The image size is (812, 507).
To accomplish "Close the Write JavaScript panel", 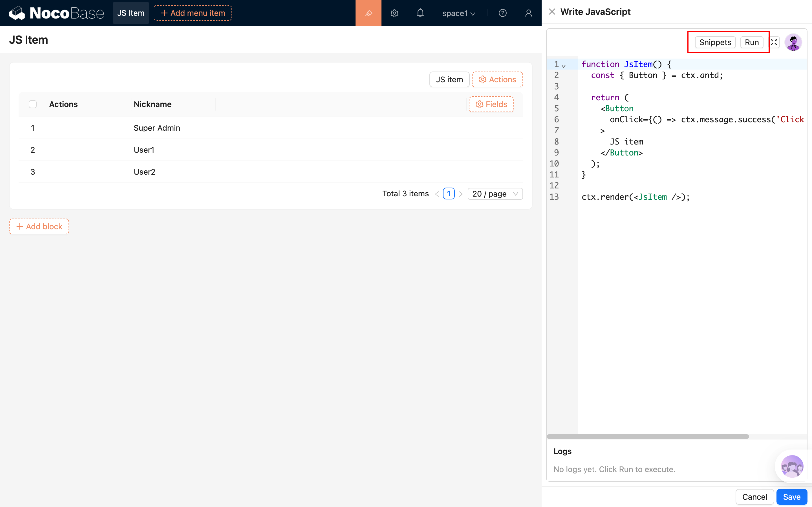I will coord(551,12).
